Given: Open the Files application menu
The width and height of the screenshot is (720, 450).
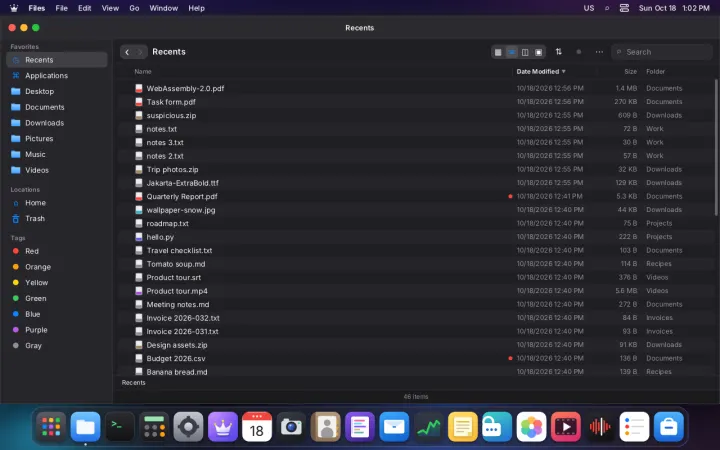Looking at the screenshot, I should pyautogui.click(x=37, y=8).
